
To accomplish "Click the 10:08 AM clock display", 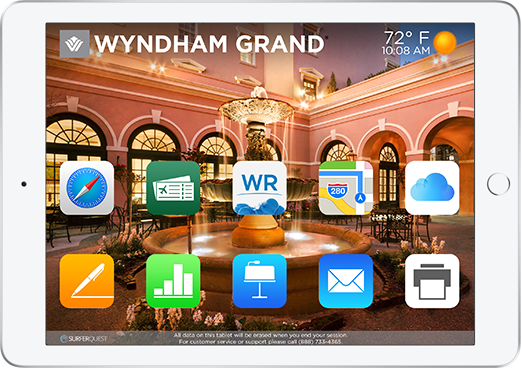I will (406, 51).
